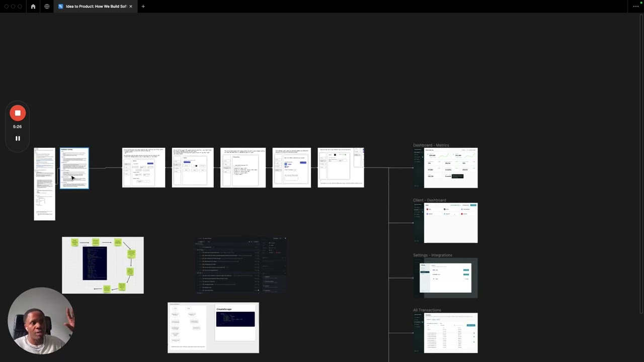This screenshot has width=644, height=362.
Task: Go to the Home screen icon
Action: pos(33,7)
